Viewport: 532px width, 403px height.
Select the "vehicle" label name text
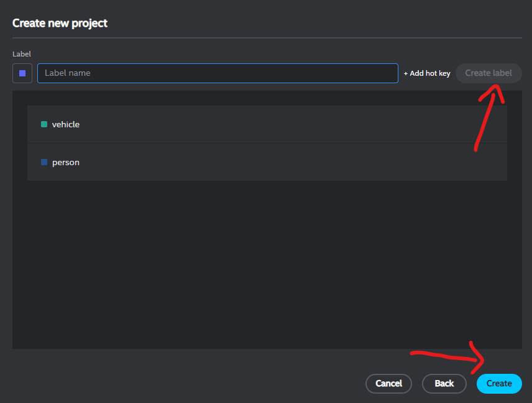66,124
